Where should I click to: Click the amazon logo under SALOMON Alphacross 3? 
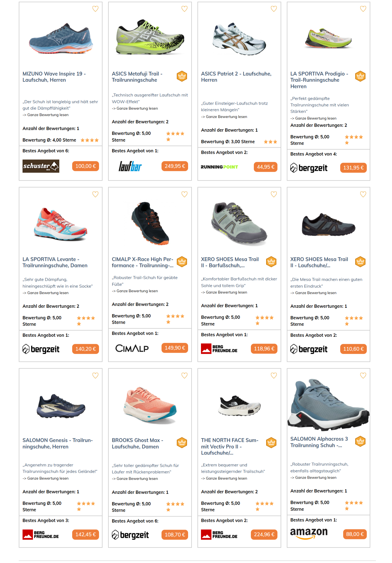point(309,533)
